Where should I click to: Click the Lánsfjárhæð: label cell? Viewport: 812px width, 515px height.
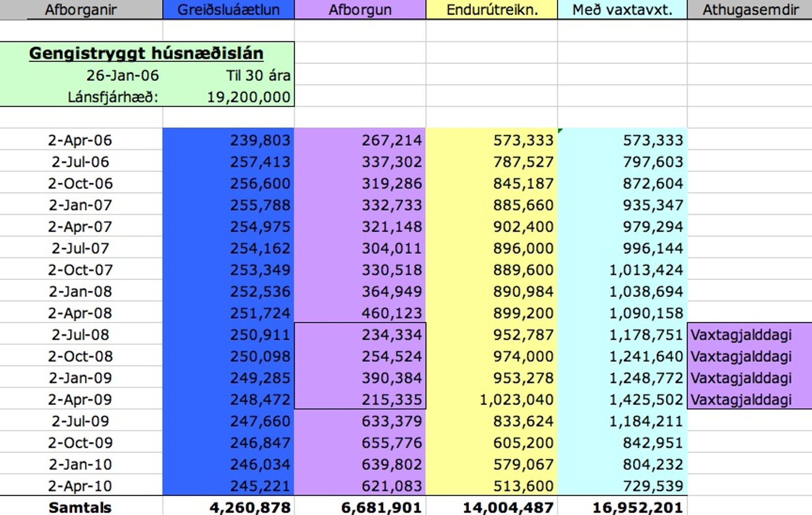[81, 96]
